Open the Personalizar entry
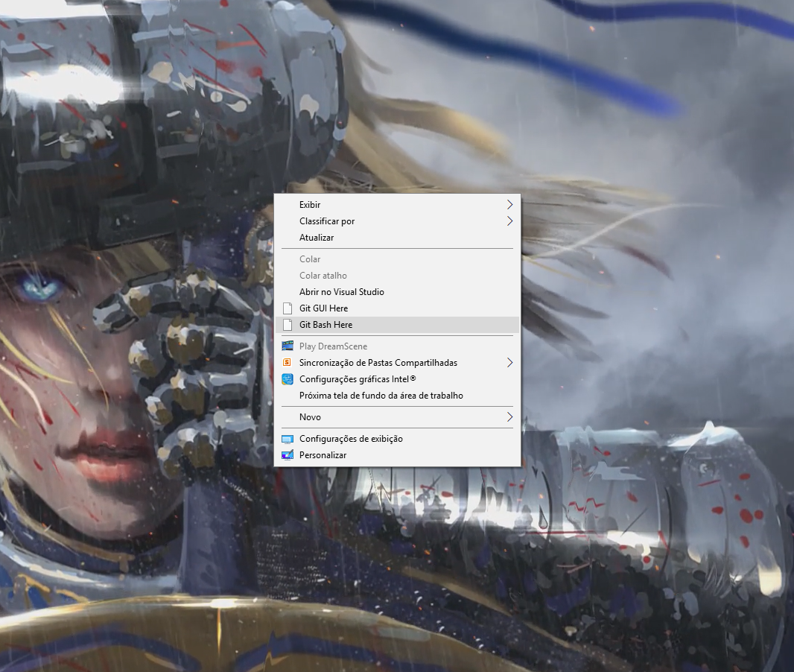 click(398, 455)
